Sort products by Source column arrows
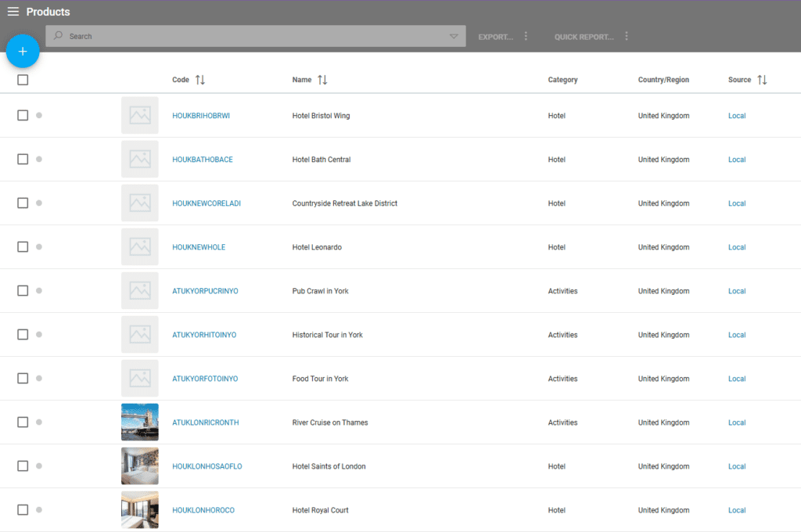This screenshot has width=801, height=532. 762,80
